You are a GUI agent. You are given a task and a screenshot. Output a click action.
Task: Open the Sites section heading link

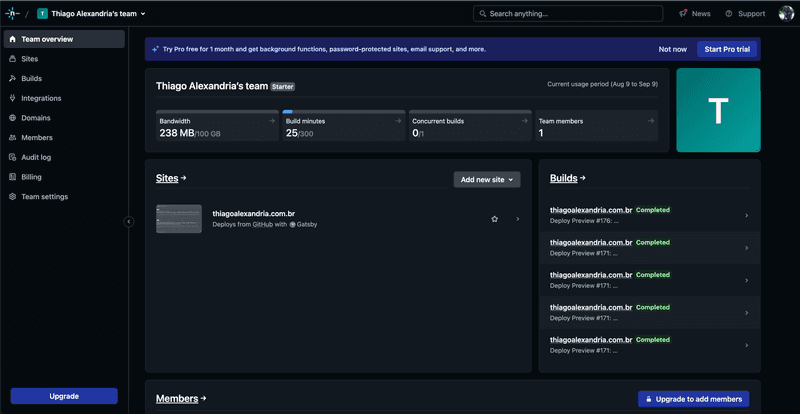click(171, 178)
